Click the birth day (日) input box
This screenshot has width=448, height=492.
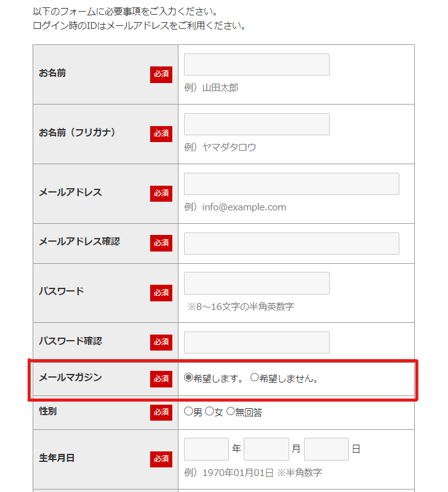click(x=326, y=449)
